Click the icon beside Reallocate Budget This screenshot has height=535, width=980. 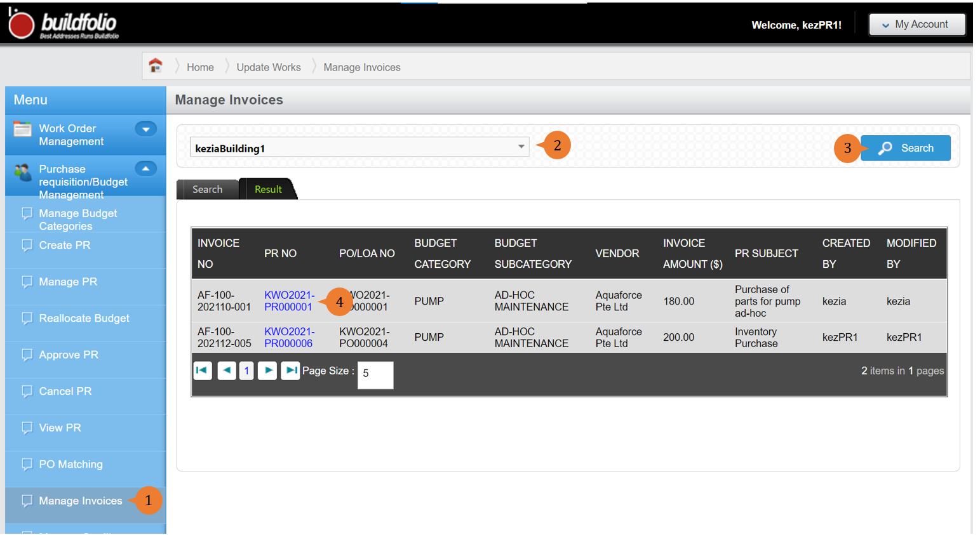pos(27,319)
